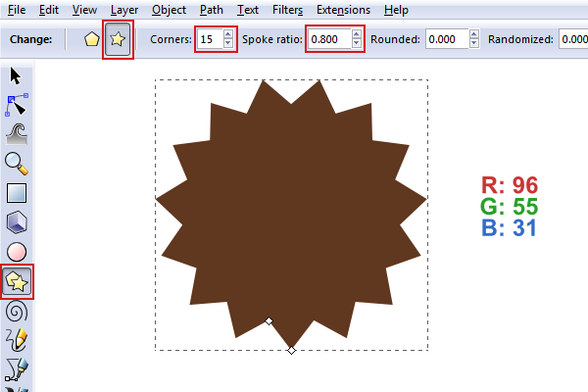Click the brown star shape on canvas
The image size is (588, 392).
coord(291,214)
